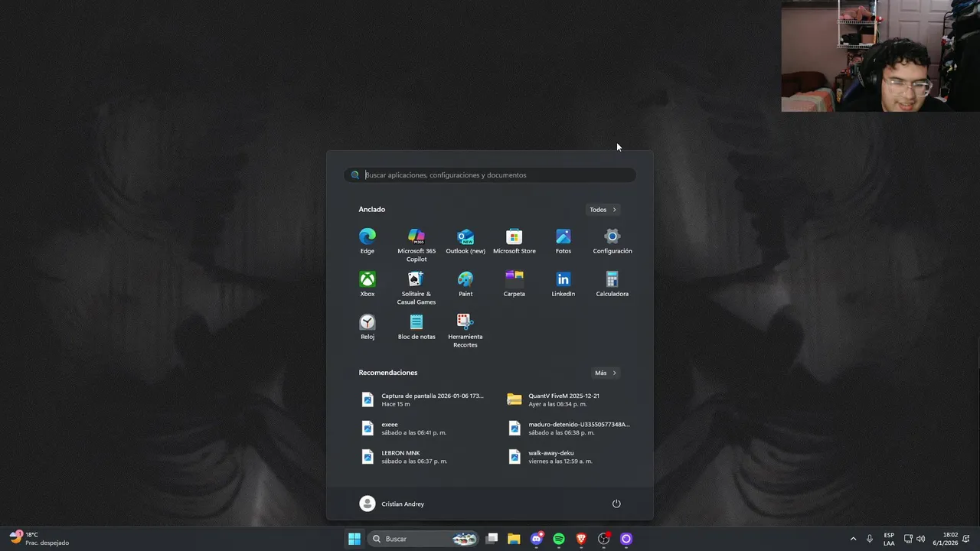Open Discord from the taskbar
The image size is (980, 551).
pos(537,539)
